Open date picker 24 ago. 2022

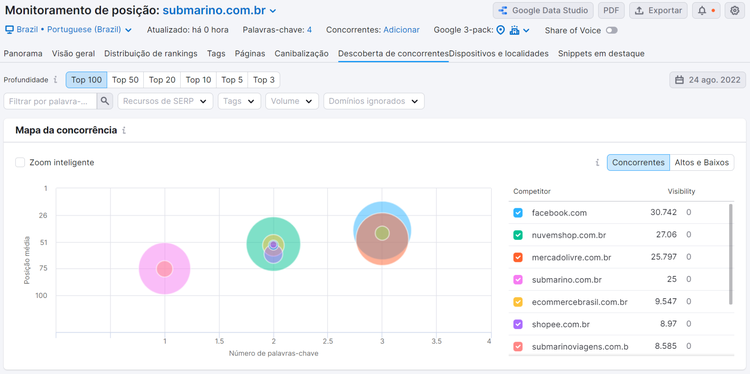[707, 80]
